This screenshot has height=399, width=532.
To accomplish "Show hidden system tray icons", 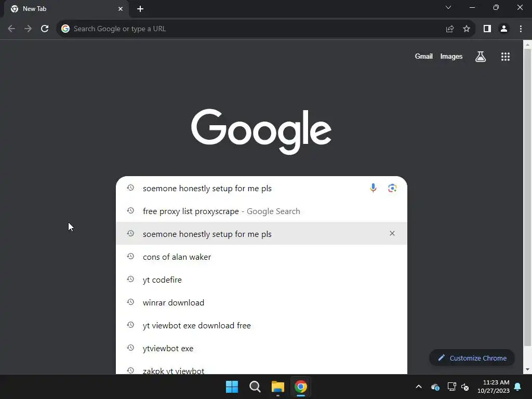I will coord(419,387).
